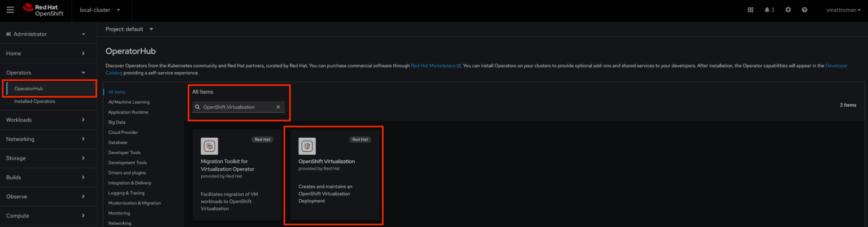Open the Project: default dropdown
868x227 pixels.
[x=129, y=29]
